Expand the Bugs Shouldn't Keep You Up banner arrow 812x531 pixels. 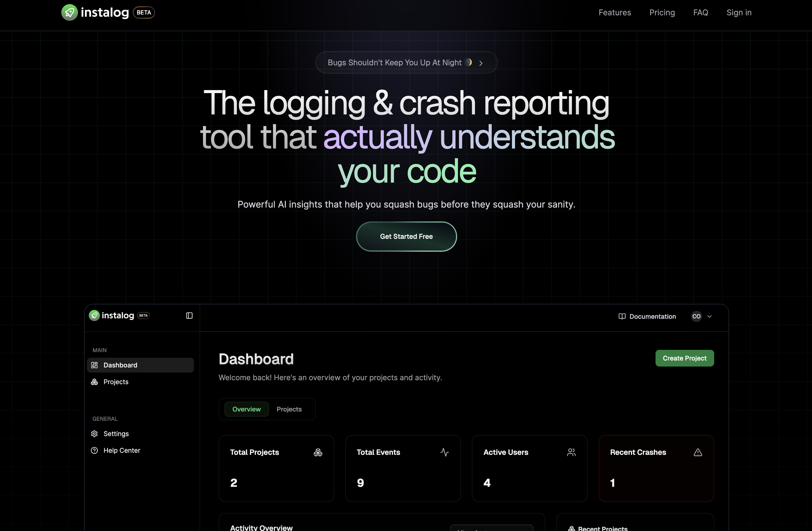481,63
